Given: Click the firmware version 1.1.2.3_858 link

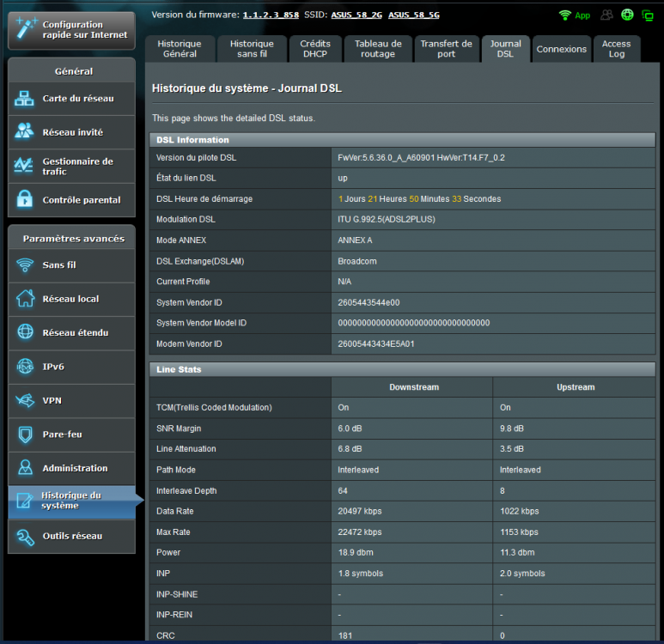Looking at the screenshot, I should coord(271,15).
